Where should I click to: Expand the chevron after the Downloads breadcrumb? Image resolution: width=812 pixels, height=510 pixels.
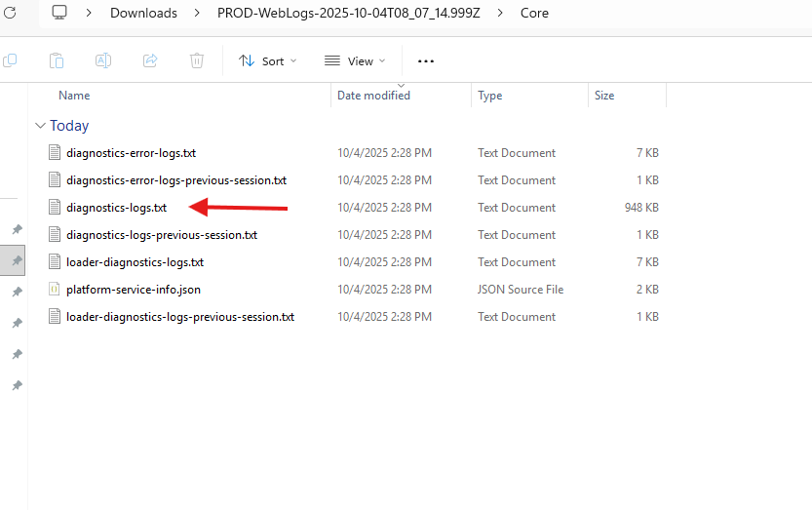coord(198,13)
